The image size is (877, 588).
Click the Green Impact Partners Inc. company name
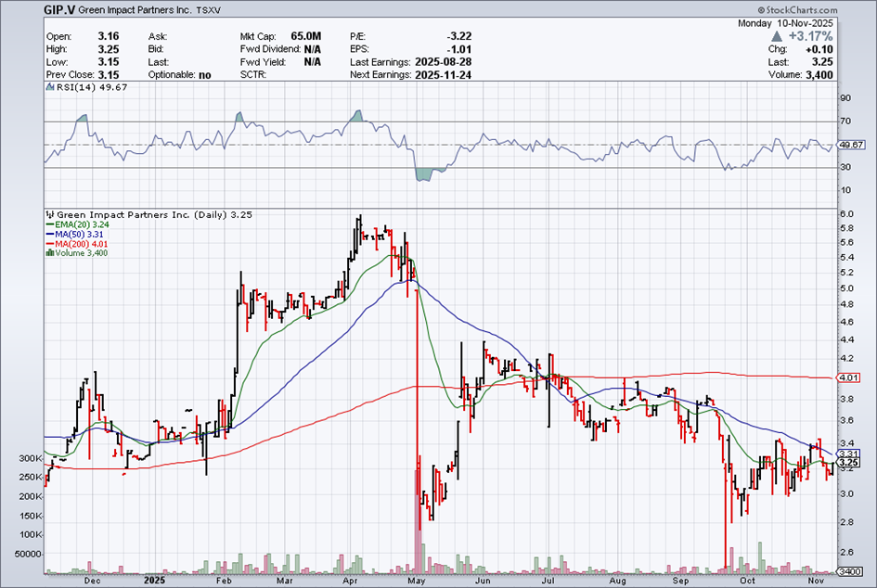click(x=135, y=10)
